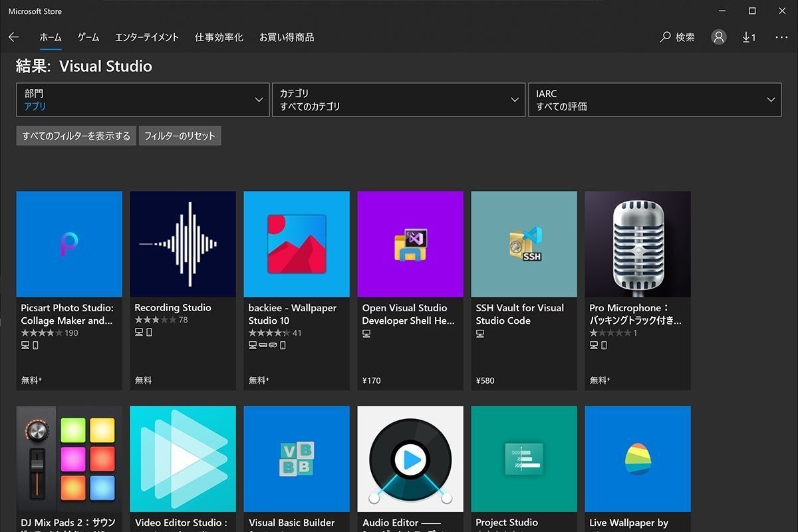The image size is (798, 532).
Task: Go back with the back arrow
Action: [14, 37]
